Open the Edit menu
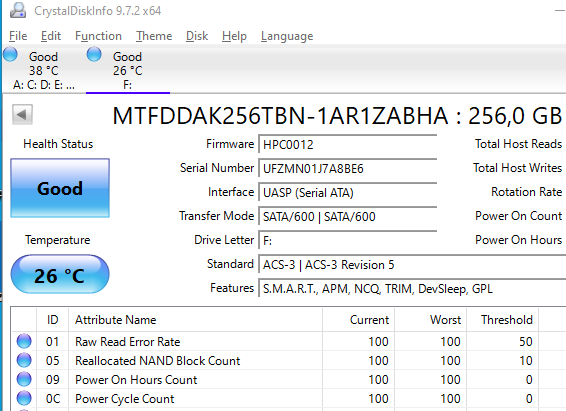The image size is (566, 411). (51, 36)
